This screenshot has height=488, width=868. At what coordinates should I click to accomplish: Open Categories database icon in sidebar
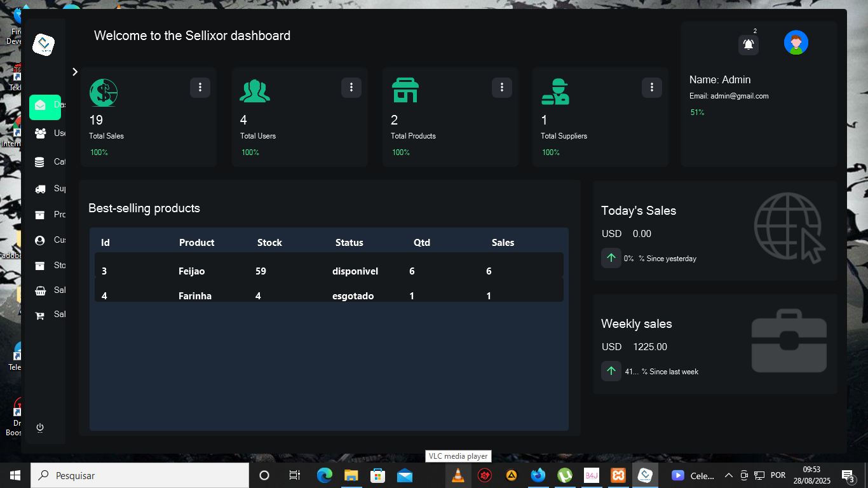40,162
